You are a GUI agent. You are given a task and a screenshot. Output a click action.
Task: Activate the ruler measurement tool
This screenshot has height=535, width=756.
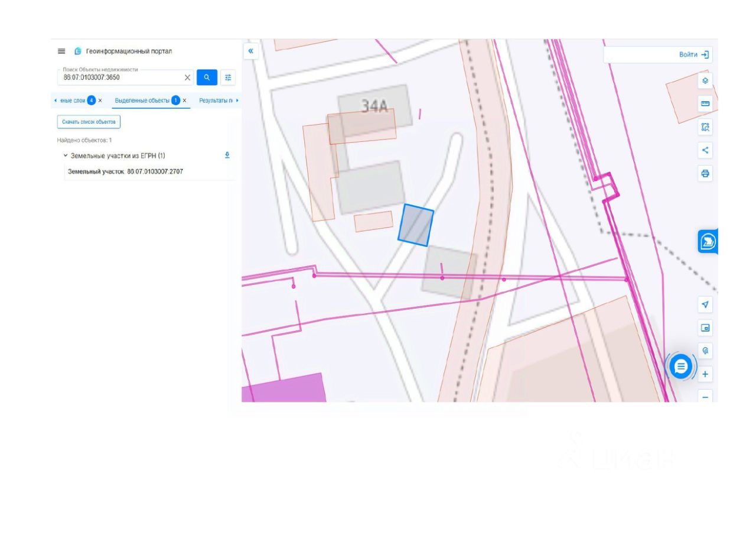[x=705, y=103]
